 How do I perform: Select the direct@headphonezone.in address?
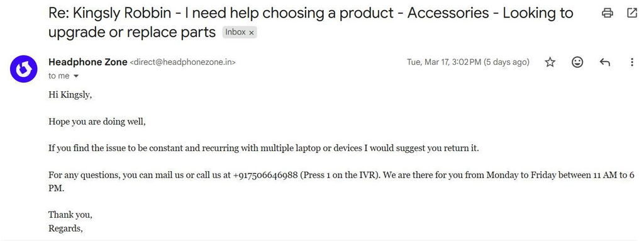pyautogui.click(x=183, y=62)
